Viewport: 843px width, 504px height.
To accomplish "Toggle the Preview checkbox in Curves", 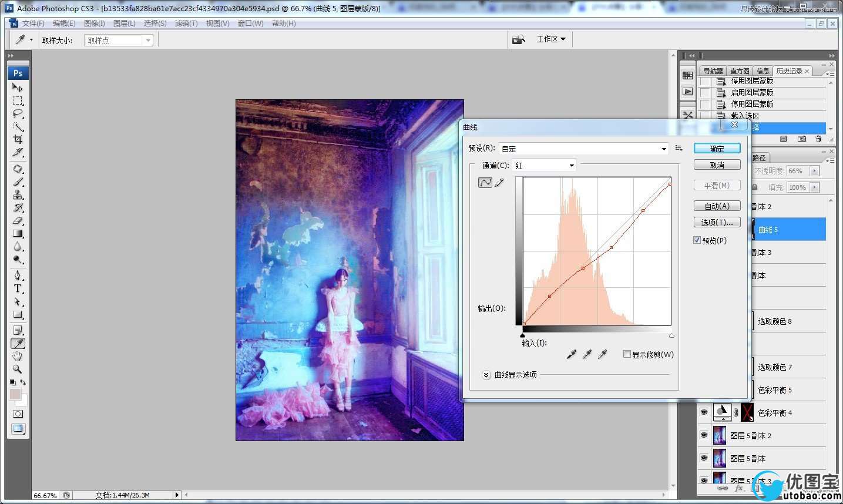I will (x=697, y=240).
